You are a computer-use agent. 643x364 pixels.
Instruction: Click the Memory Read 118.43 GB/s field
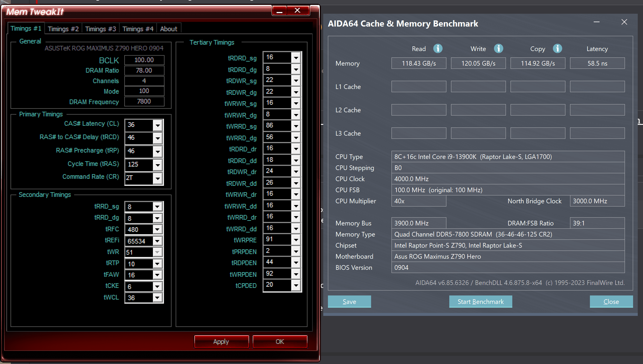419,63
